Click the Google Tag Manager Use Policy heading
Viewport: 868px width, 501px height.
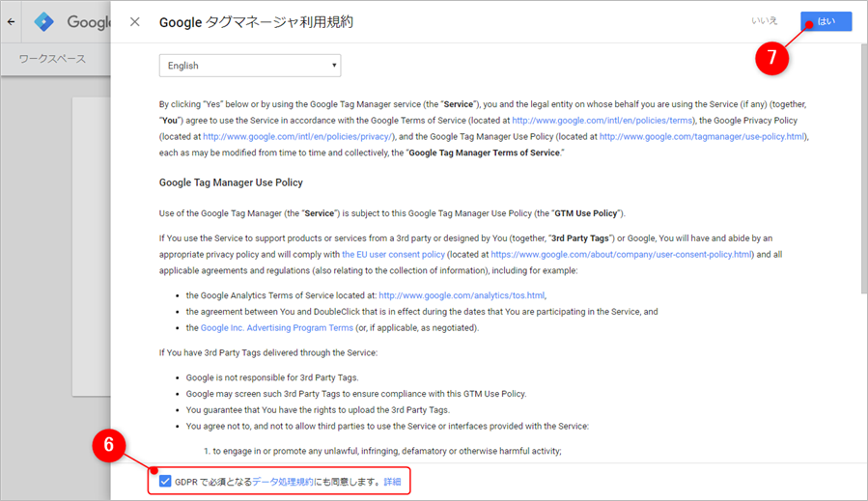(231, 182)
